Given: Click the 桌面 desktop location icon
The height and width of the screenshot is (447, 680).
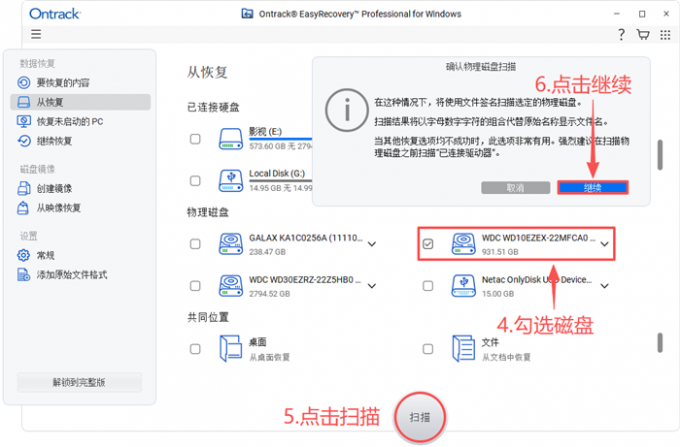Looking at the screenshot, I should pyautogui.click(x=230, y=349).
